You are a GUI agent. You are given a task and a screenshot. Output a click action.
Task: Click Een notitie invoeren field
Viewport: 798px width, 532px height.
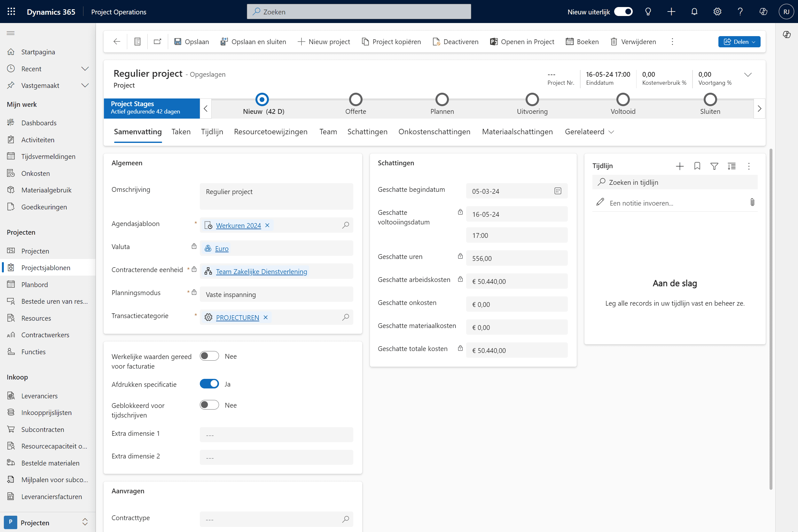tap(675, 203)
